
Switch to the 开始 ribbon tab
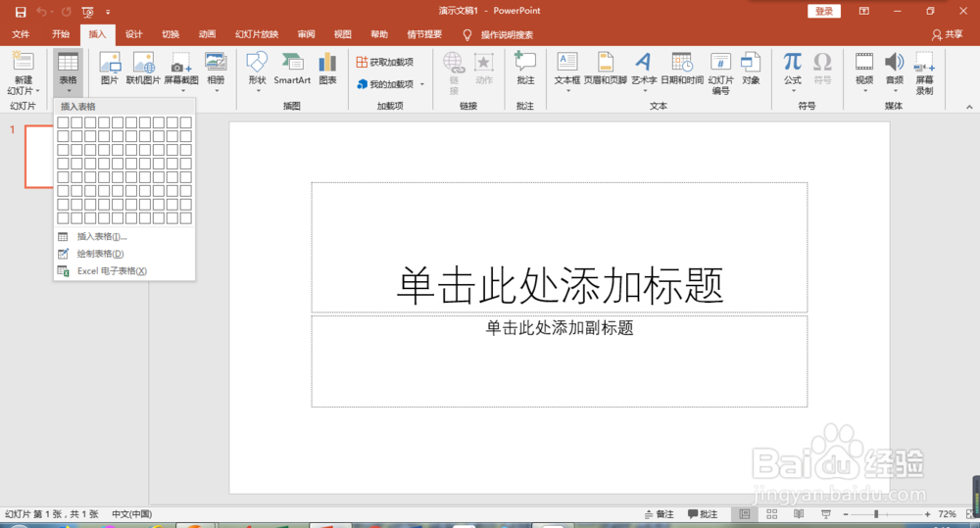pyautogui.click(x=61, y=34)
